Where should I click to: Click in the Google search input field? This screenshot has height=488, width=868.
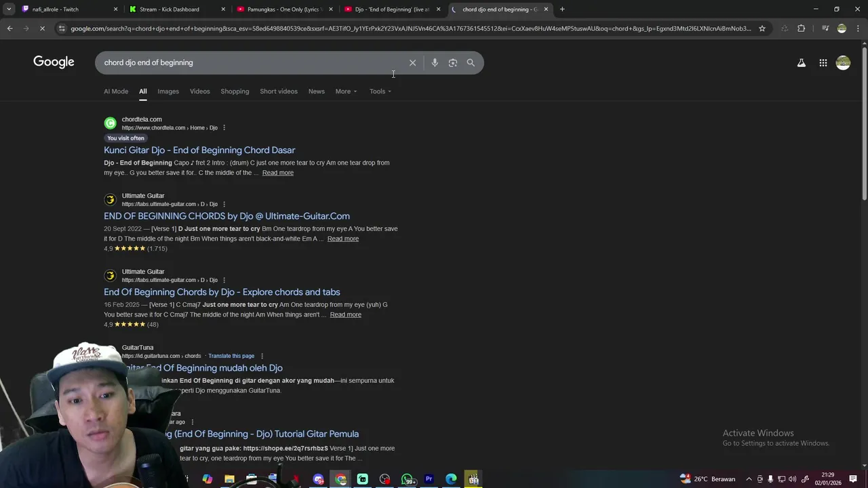coord(251,62)
